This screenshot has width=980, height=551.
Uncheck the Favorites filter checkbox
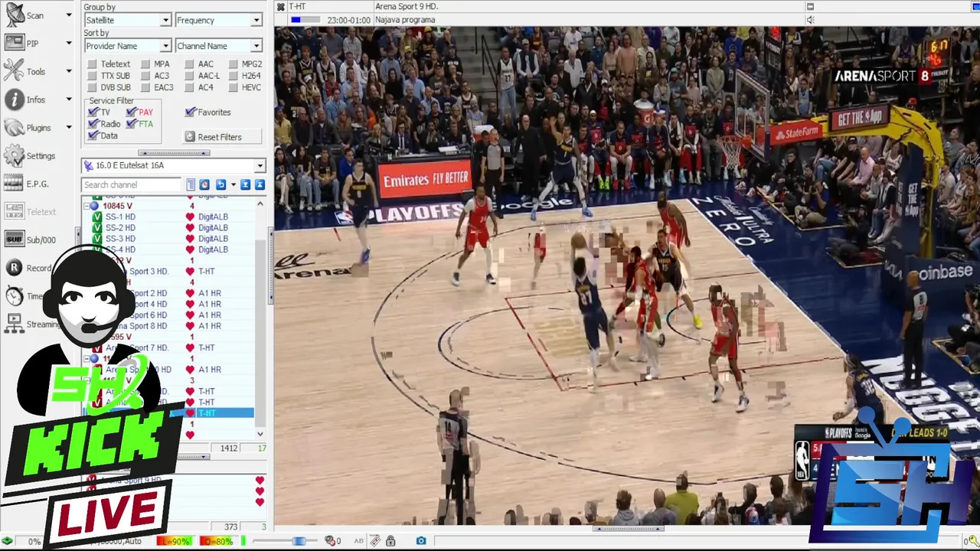click(191, 112)
